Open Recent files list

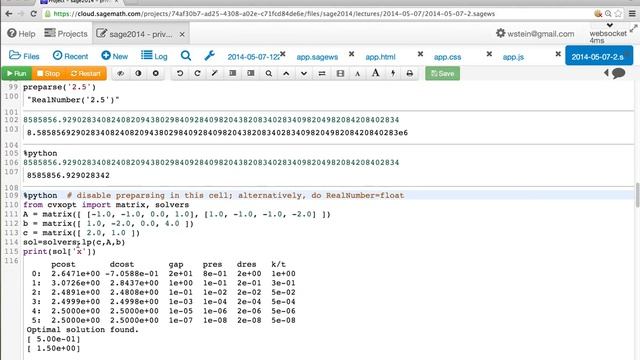(x=70, y=56)
